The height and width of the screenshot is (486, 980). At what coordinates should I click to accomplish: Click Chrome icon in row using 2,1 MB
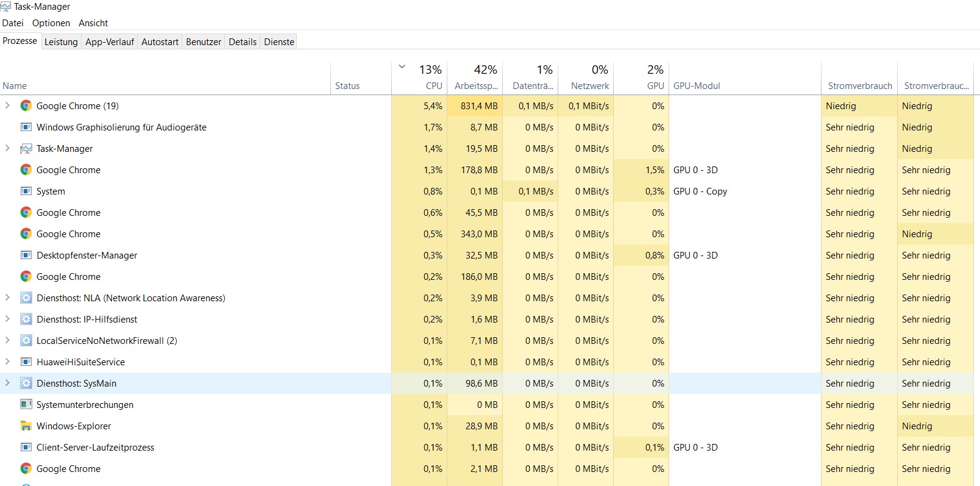coord(26,468)
